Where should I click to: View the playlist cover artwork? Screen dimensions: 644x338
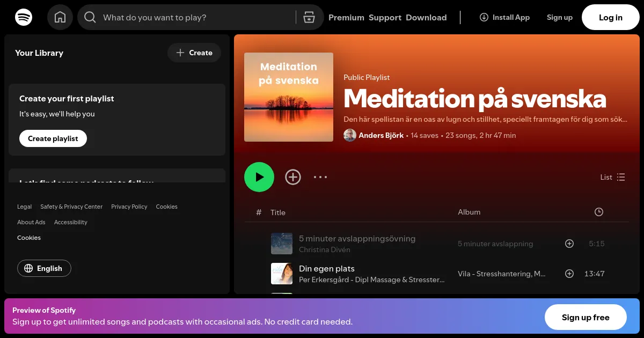pos(288,97)
